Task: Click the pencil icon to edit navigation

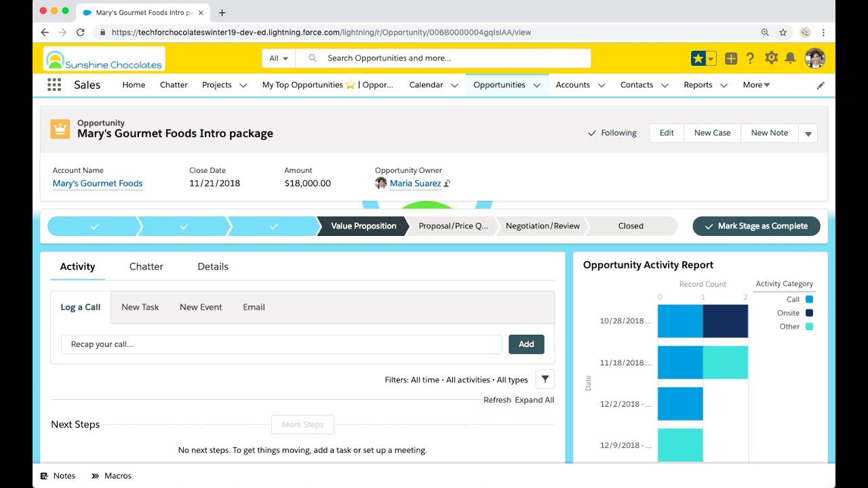Action: 821,85
